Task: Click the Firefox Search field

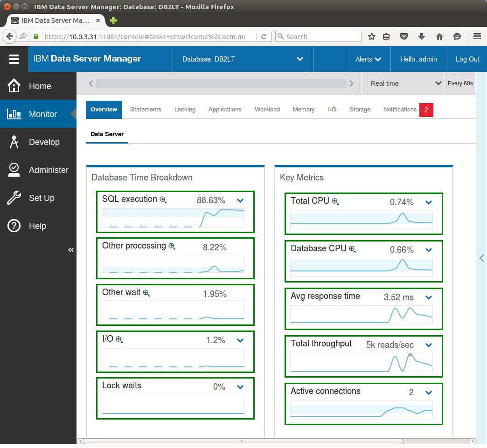Action: [318, 36]
